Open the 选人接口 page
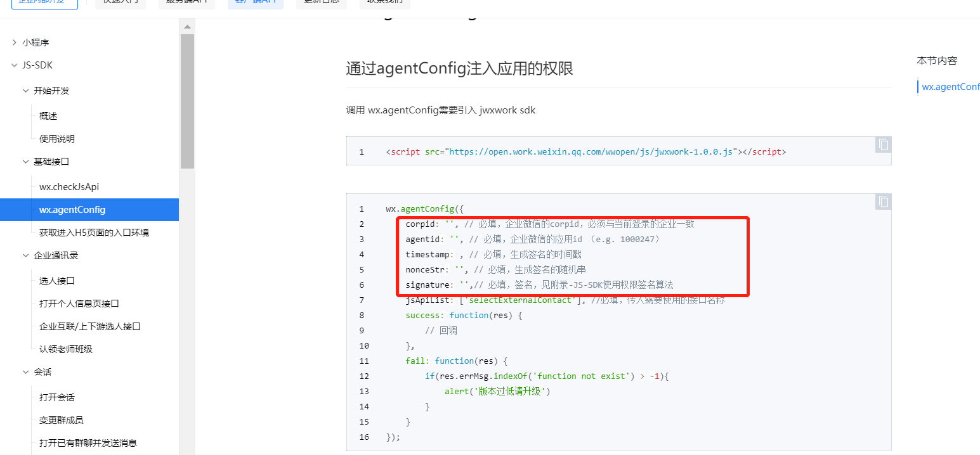 coord(57,281)
